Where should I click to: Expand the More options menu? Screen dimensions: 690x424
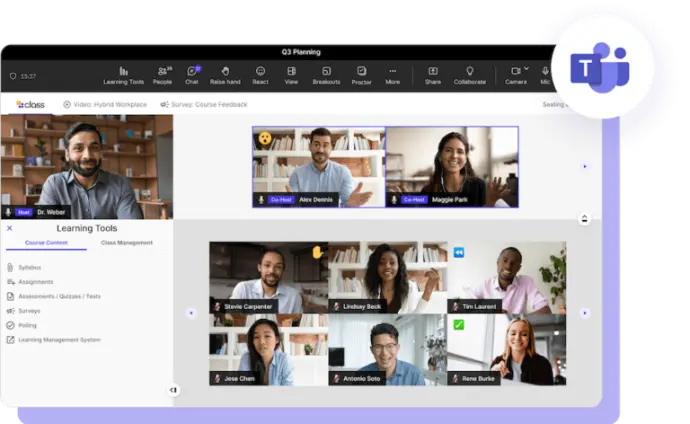click(393, 74)
